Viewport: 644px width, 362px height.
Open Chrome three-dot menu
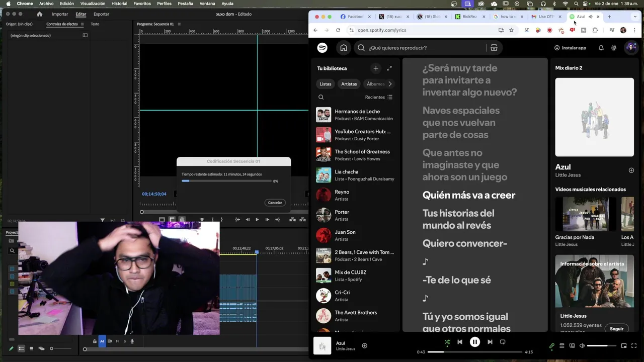[634, 30]
